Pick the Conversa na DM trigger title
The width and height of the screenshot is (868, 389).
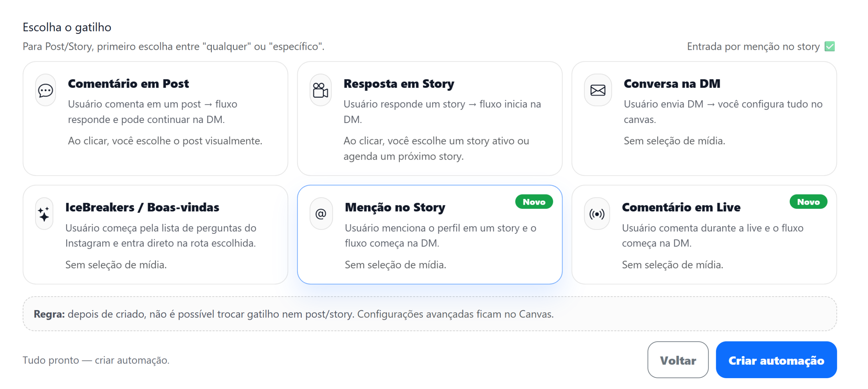672,84
